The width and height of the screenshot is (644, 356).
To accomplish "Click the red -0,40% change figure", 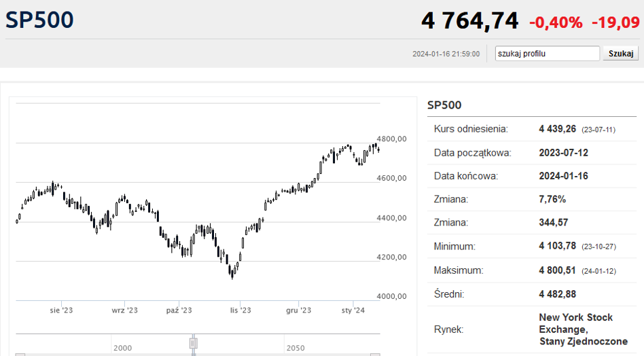I will (x=556, y=22).
